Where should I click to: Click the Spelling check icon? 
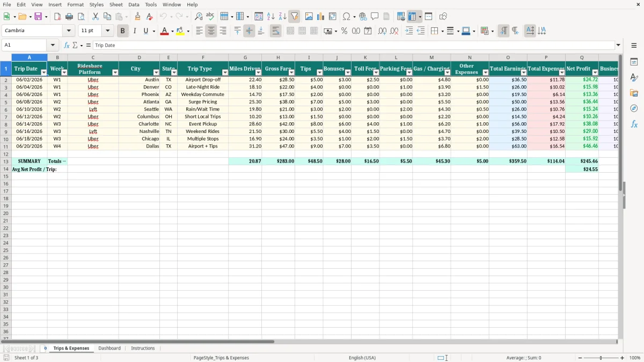click(210, 17)
